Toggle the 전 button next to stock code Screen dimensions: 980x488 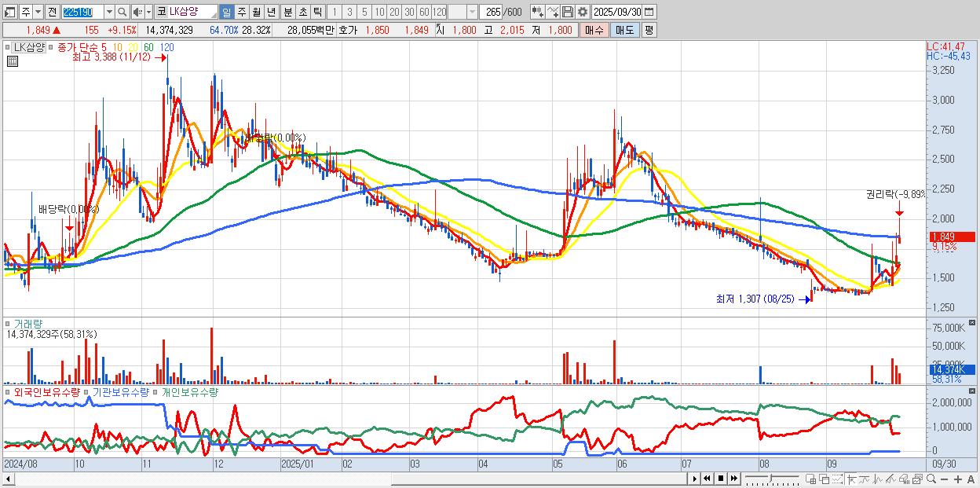[x=52, y=12]
